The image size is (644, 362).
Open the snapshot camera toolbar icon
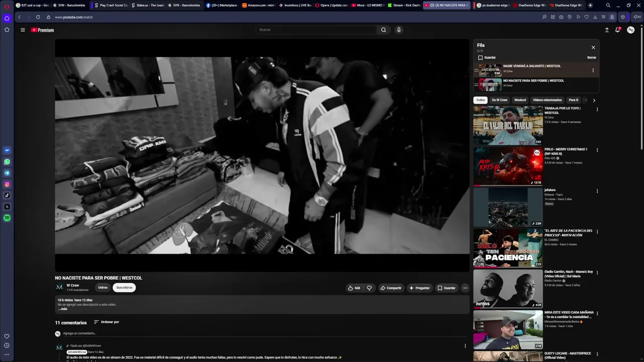(561, 17)
